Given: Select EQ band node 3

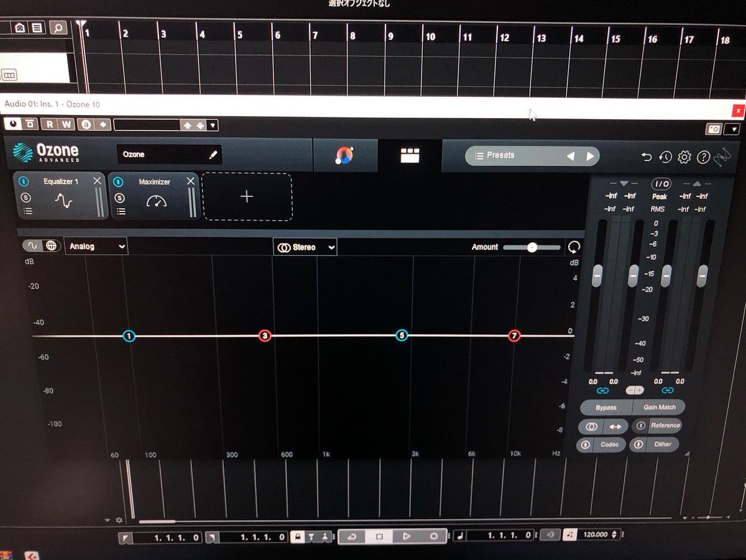Looking at the screenshot, I should pyautogui.click(x=265, y=336).
